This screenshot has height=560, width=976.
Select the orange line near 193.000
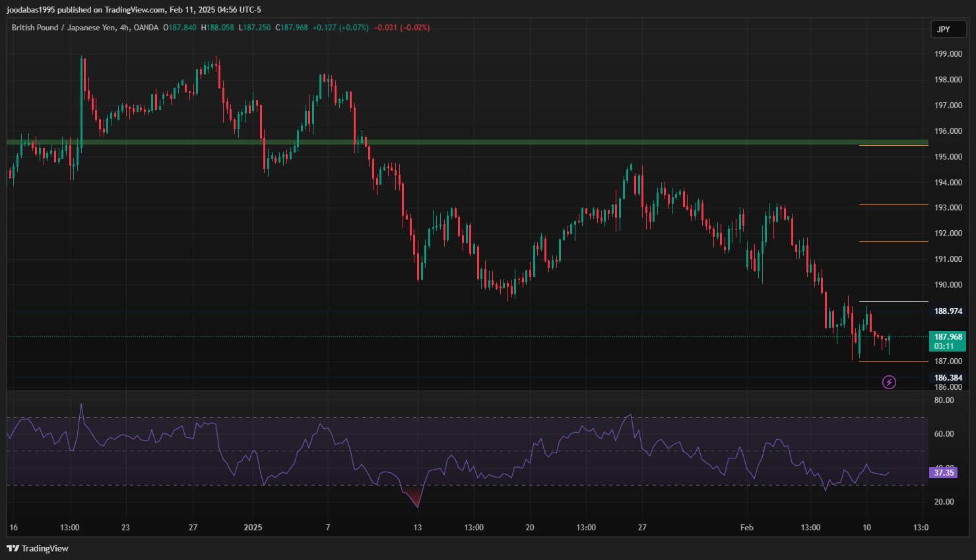click(x=894, y=205)
